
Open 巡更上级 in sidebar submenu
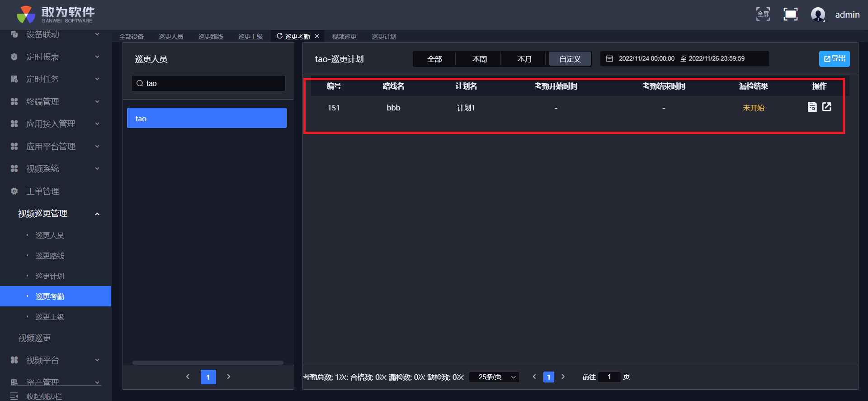(x=50, y=317)
